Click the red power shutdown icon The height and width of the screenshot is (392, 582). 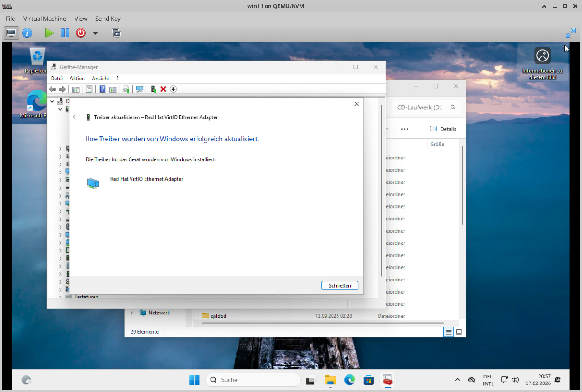tap(80, 33)
